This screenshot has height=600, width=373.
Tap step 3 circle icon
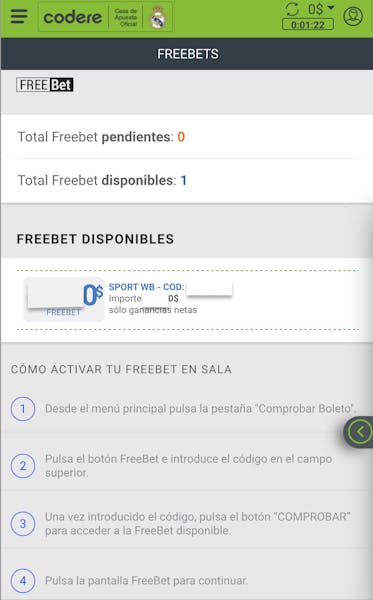click(23, 523)
